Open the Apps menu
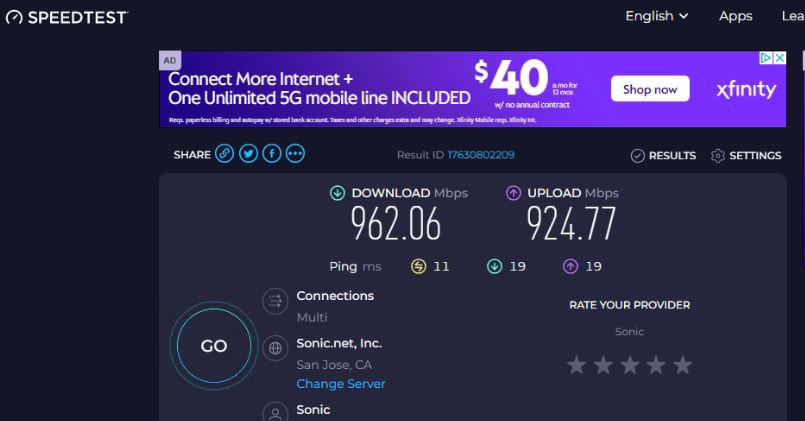Image resolution: width=805 pixels, height=421 pixels. click(x=735, y=16)
